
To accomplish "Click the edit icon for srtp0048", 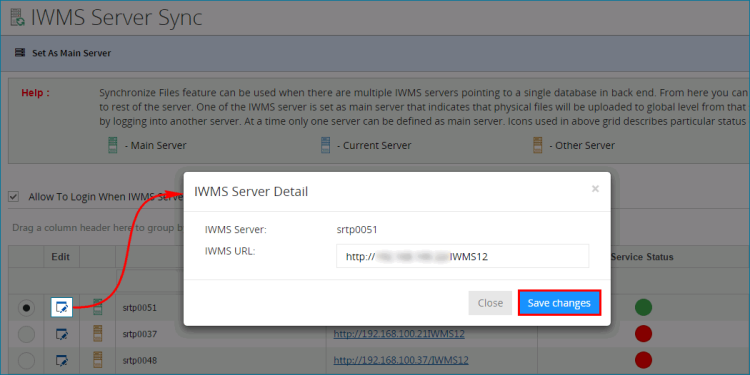I will pos(61,360).
